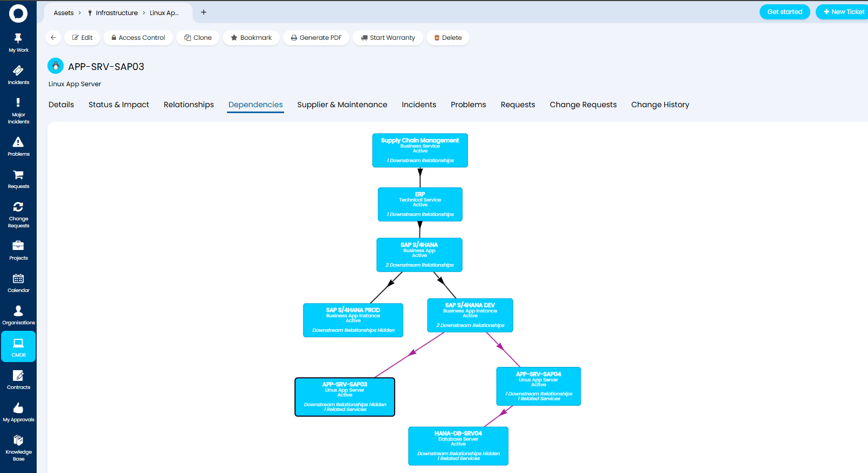Click the Linux penguin asset icon
Screen dimensions: 868x473
pos(56,66)
